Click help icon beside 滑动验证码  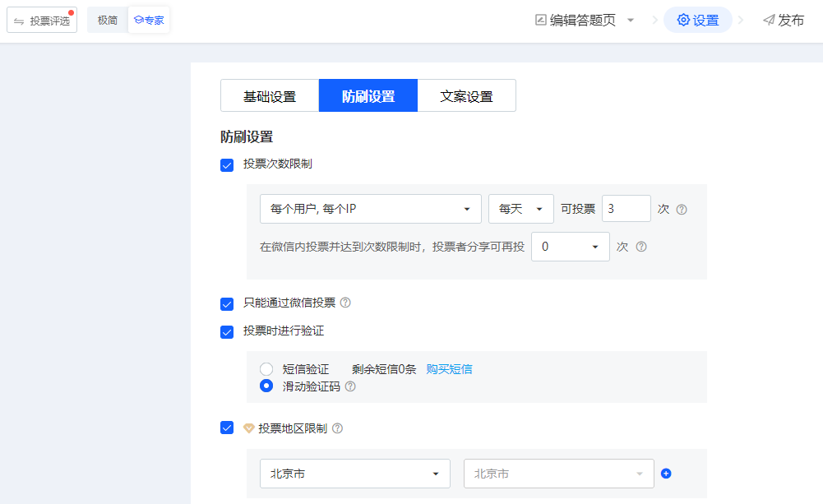coord(350,386)
